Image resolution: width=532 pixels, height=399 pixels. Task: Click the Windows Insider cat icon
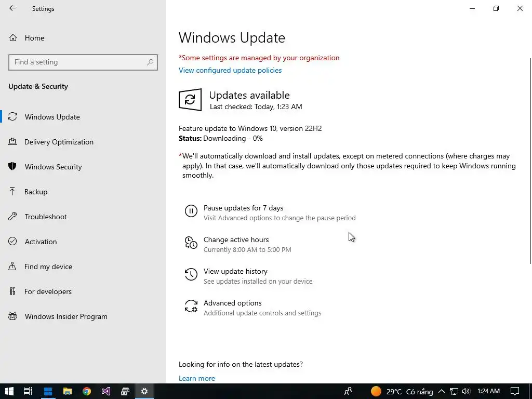pos(12,316)
